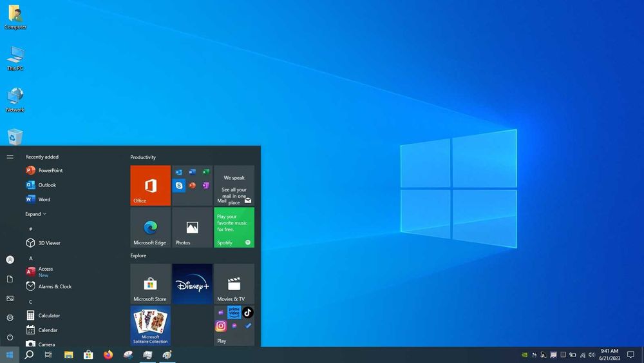Open Microsoft Store from the taskbar

point(88,355)
